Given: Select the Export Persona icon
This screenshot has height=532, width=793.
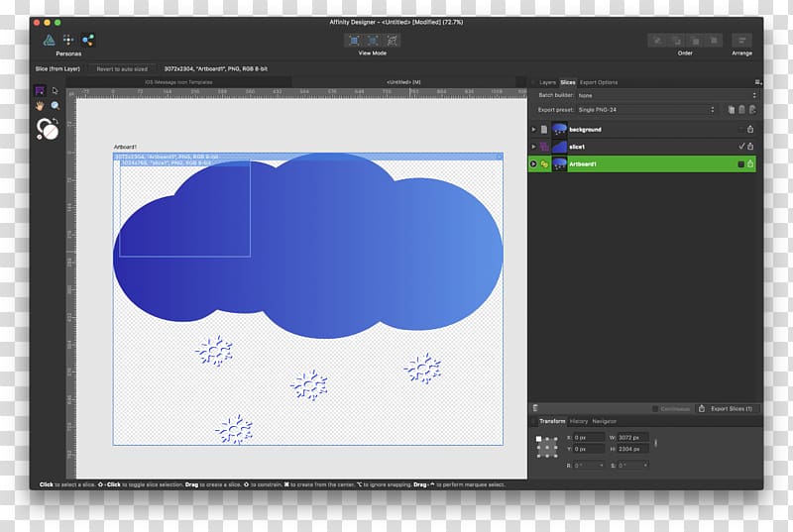Looking at the screenshot, I should (88, 40).
